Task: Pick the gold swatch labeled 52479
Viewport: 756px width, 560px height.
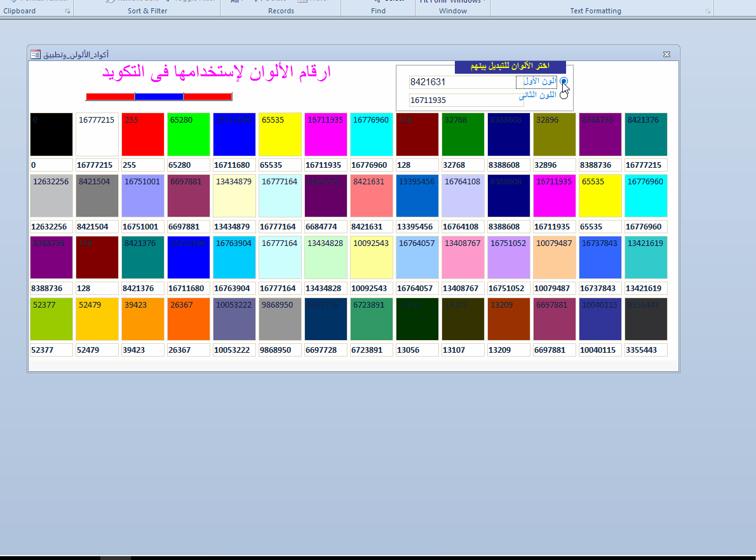Action: pyautogui.click(x=97, y=319)
